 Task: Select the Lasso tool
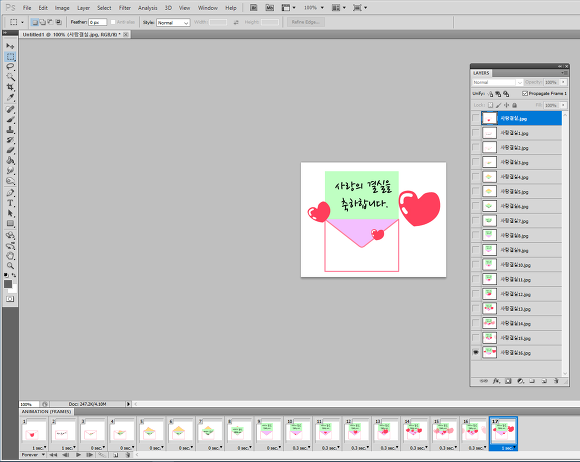(x=10, y=67)
